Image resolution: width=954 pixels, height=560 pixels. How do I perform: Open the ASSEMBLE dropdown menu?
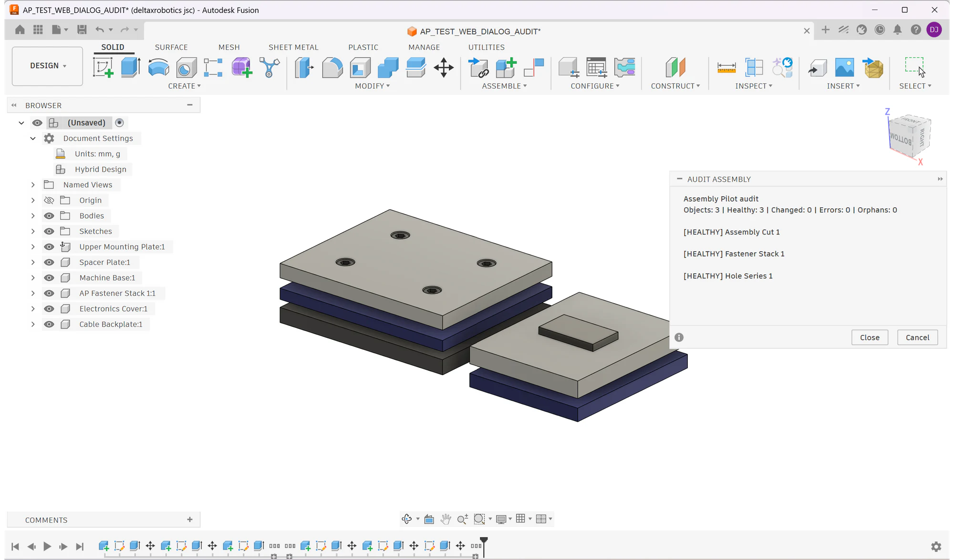(504, 86)
